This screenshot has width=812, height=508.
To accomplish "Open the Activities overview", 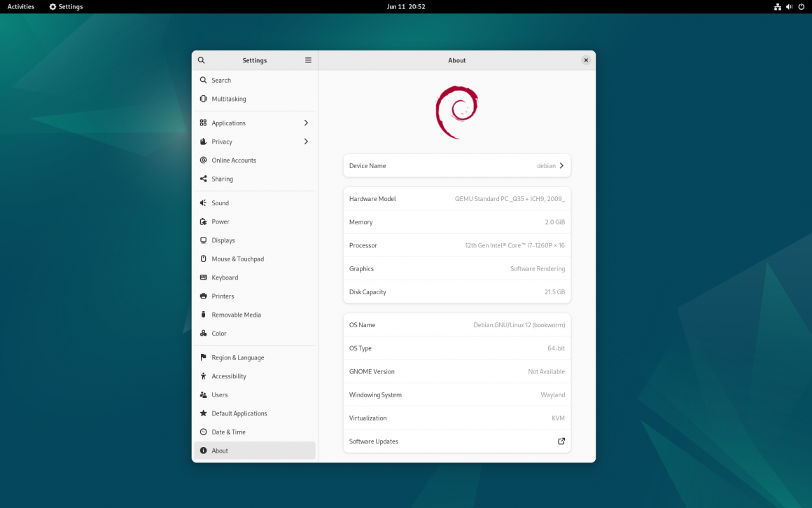I will tap(20, 6).
